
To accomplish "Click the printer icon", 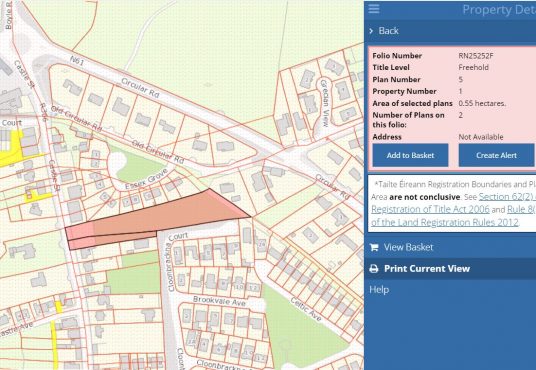I will [374, 269].
